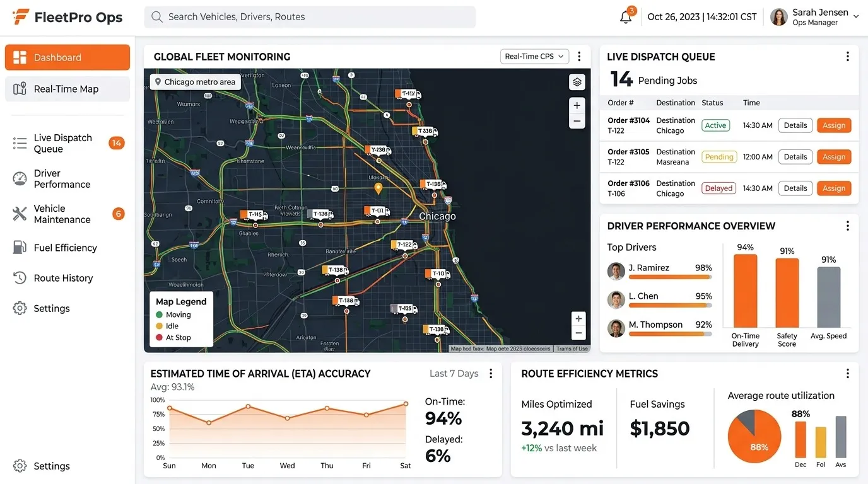
Task: Open Route Efficiency Metrics options menu
Action: tap(847, 374)
